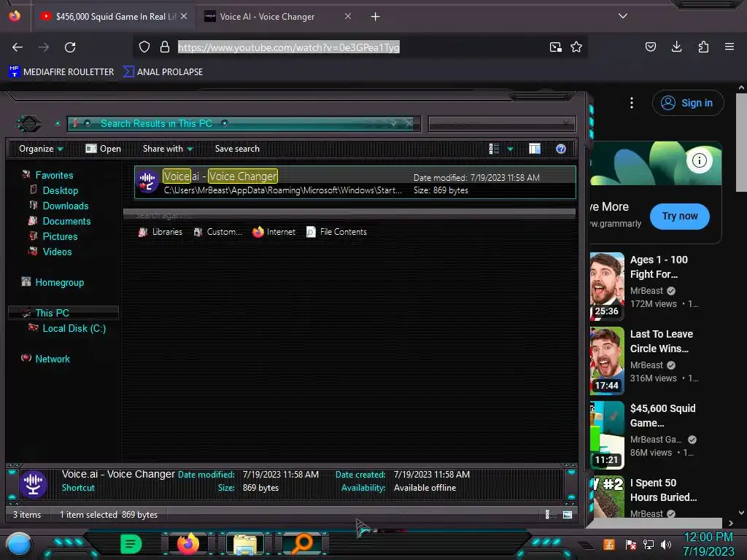Select the YouTube URL in address bar

289,47
